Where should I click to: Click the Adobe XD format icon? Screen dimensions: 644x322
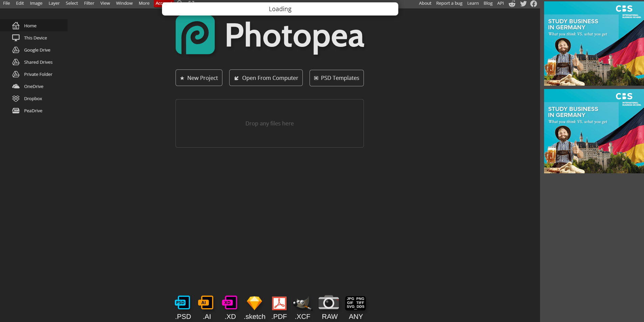(230, 303)
